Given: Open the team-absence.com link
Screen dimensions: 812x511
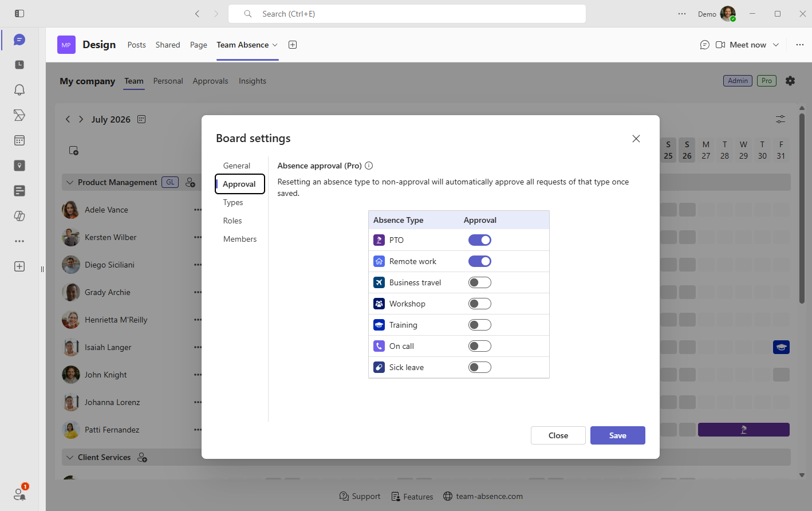Looking at the screenshot, I should point(483,497).
